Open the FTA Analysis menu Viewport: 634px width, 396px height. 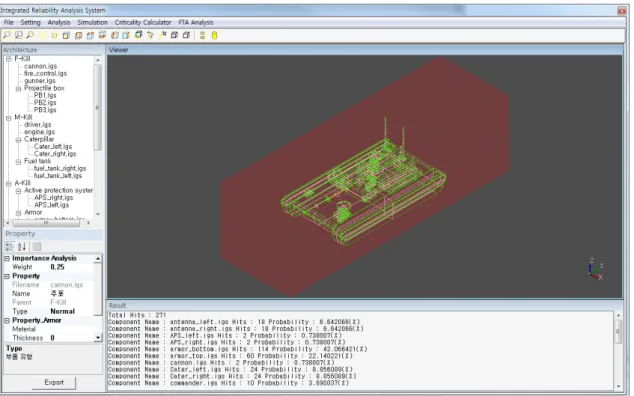point(196,22)
